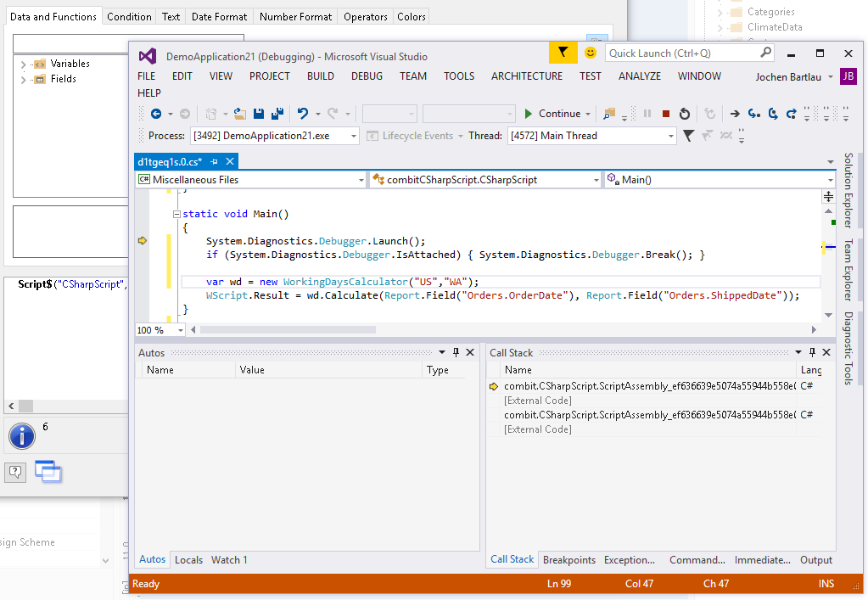
Task: Click the JB user account badge
Action: click(x=848, y=76)
